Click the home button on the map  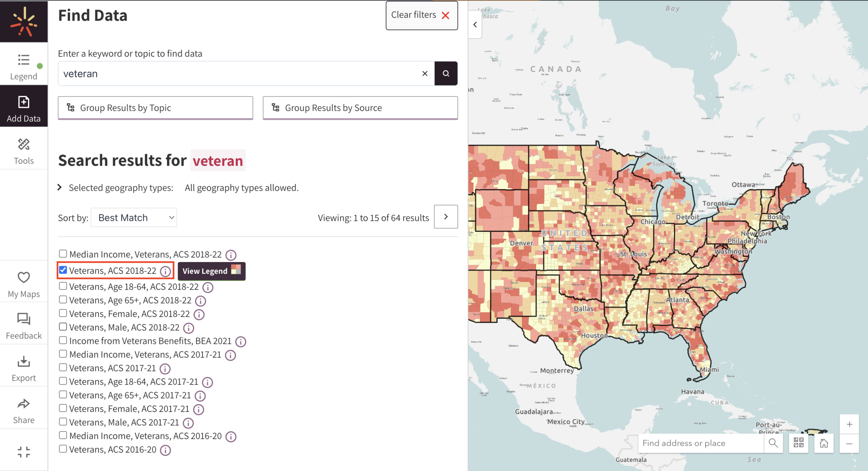click(x=824, y=443)
